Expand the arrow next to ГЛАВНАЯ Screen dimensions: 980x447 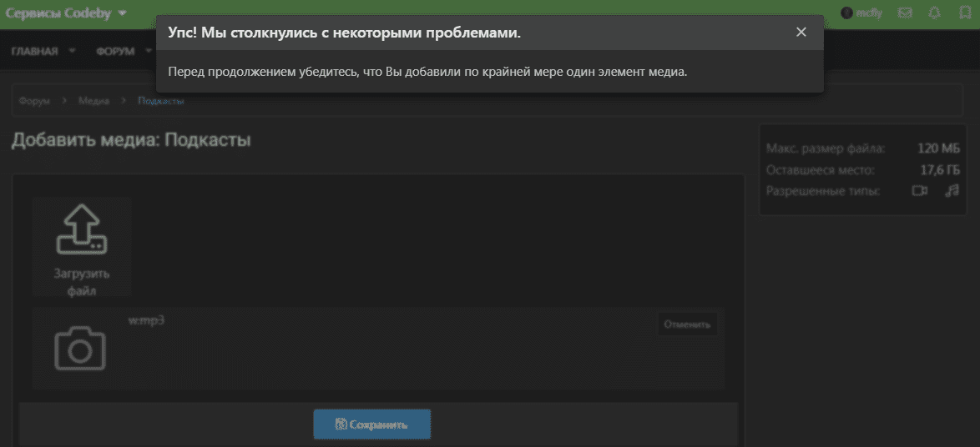72,51
